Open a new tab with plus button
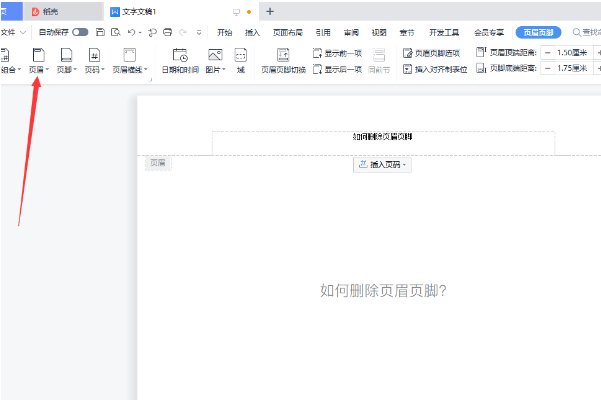This screenshot has width=601, height=400. coord(270,11)
